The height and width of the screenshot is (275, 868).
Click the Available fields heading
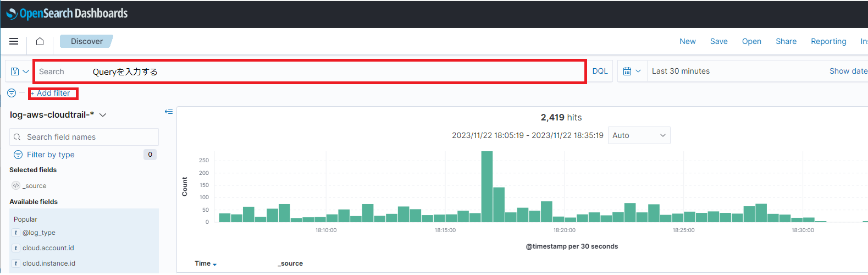34,202
